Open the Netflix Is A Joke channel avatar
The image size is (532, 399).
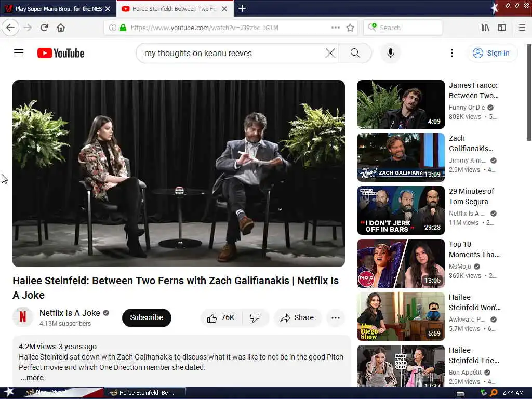click(23, 317)
